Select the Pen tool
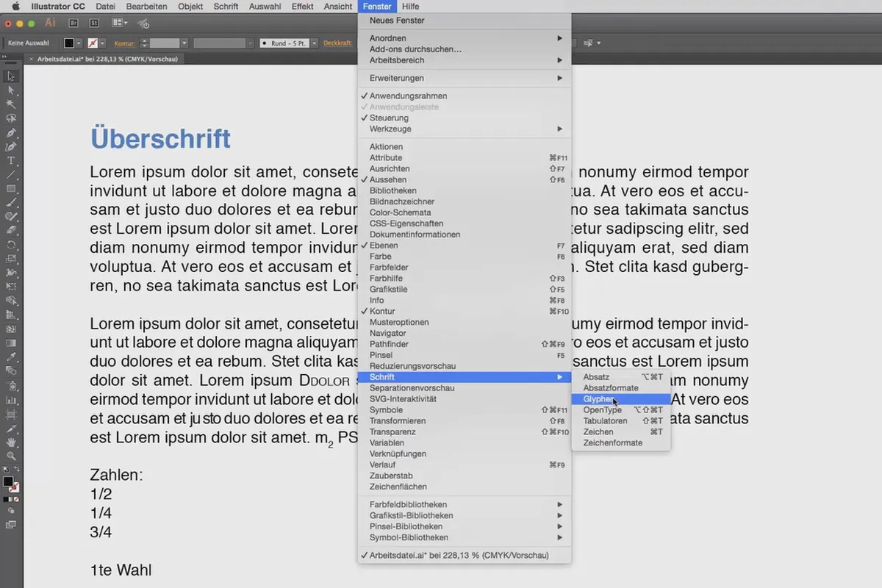Screen dimensions: 882x588 11,133
